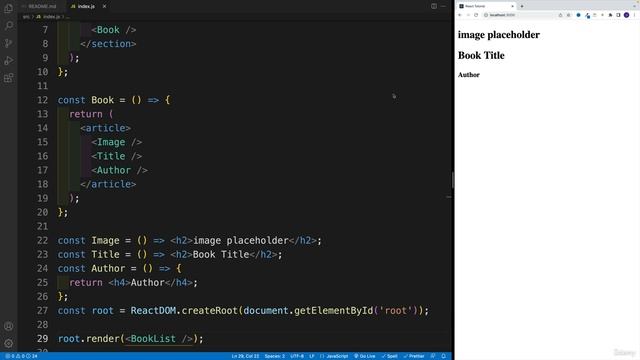Screen dimensions: 640x360
Task: Click the Author heading in browser
Action: pos(469,75)
